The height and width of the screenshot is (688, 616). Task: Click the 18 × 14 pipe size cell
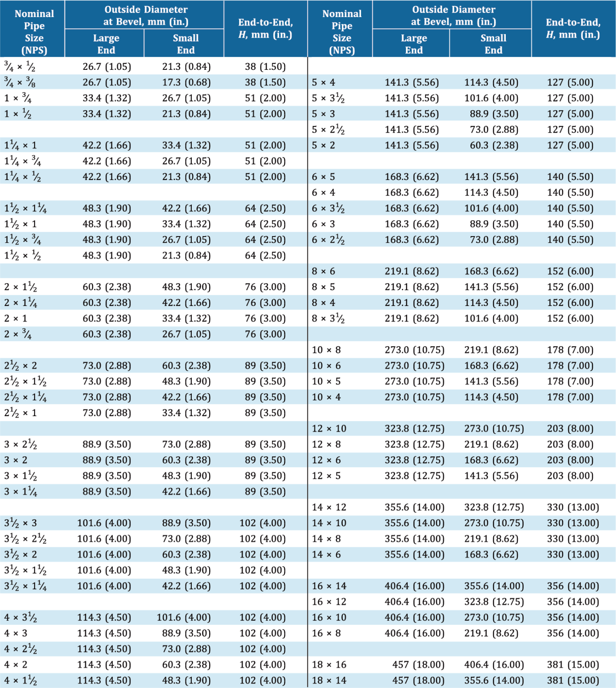click(329, 680)
